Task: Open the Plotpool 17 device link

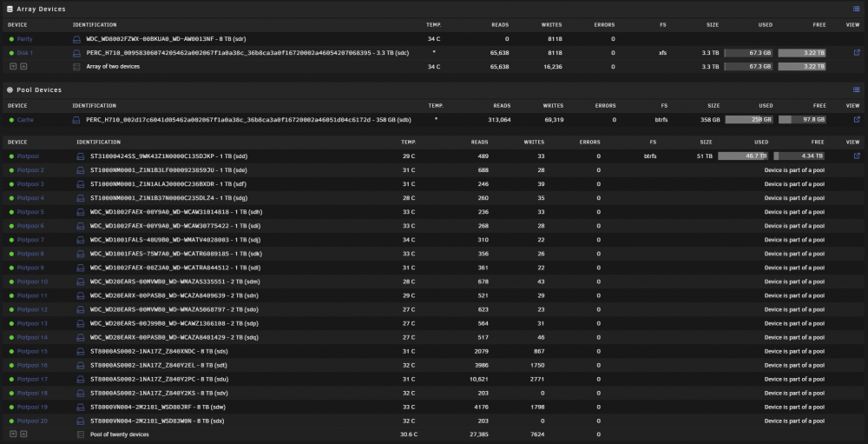Action: click(x=32, y=379)
